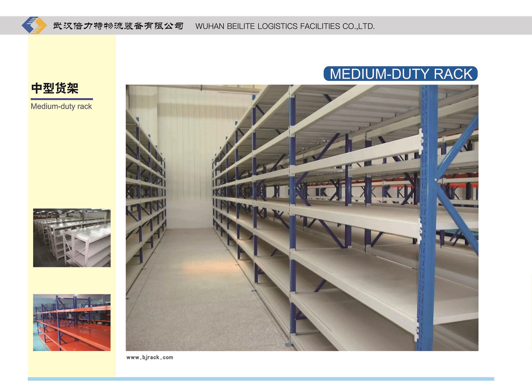The width and height of the screenshot is (532, 392).
Task: Click the Medium-duty rack subtitle in sidebar
Action: 61,106
